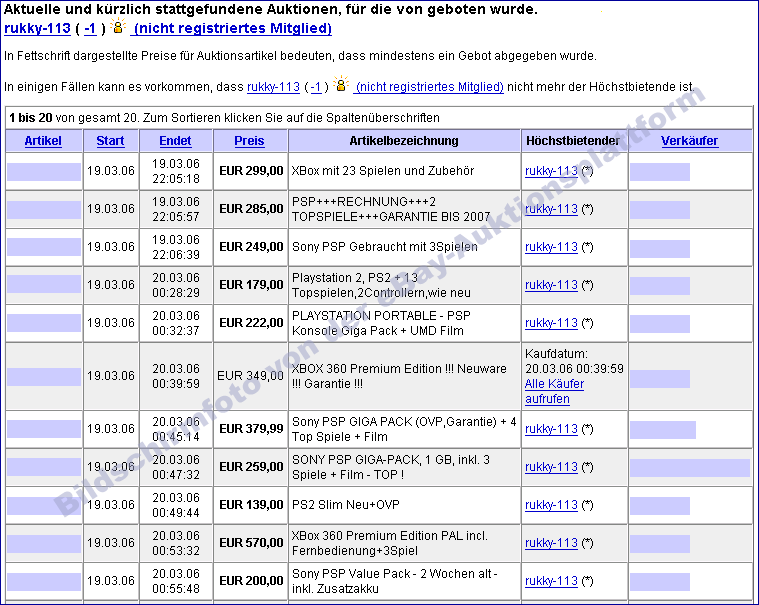Sort table by Verkäufer column
The width and height of the screenshot is (759, 605).
click(x=690, y=141)
